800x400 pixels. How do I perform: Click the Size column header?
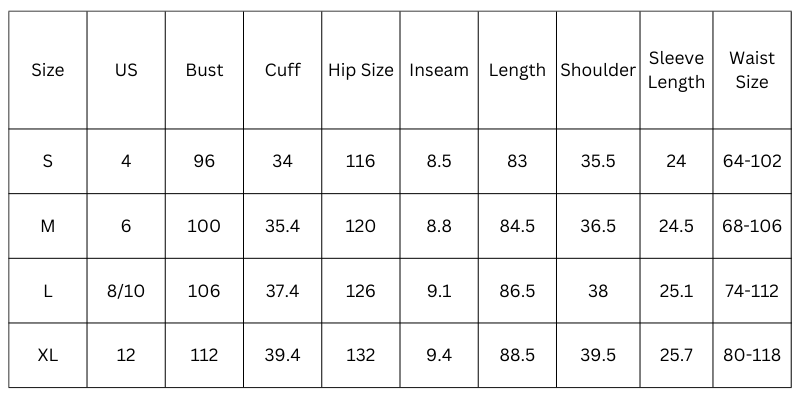pyautogui.click(x=47, y=70)
